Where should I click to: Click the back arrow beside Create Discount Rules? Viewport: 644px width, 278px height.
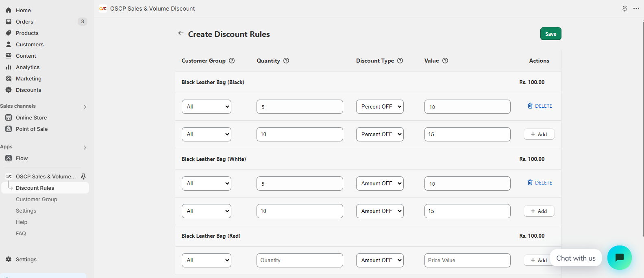click(181, 33)
